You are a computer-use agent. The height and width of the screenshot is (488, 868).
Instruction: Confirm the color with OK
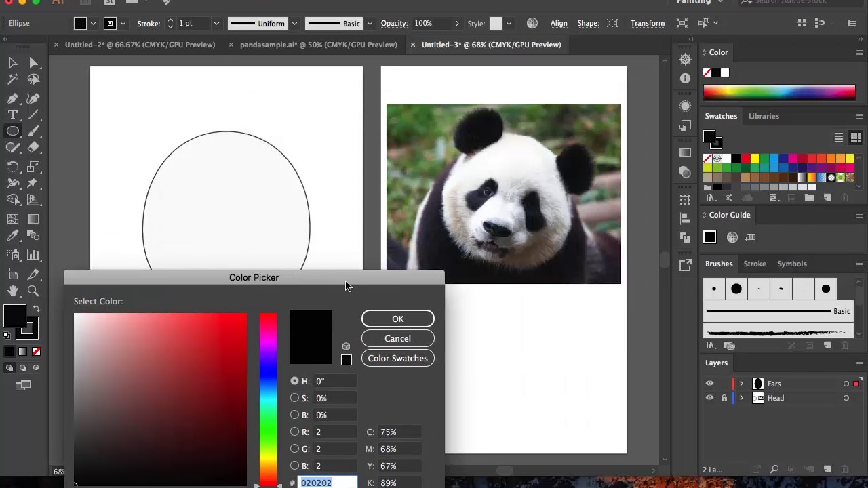click(398, 319)
